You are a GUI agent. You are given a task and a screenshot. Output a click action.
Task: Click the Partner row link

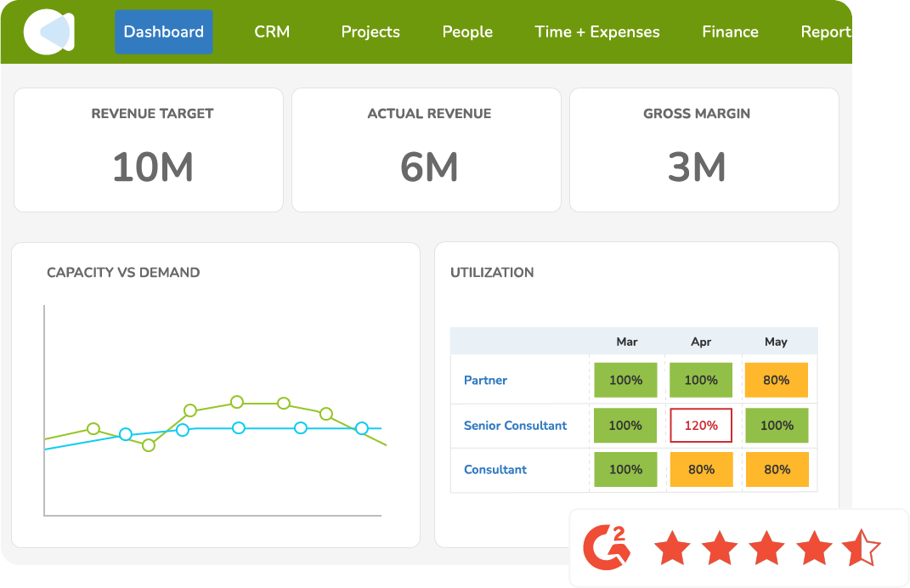[485, 380]
